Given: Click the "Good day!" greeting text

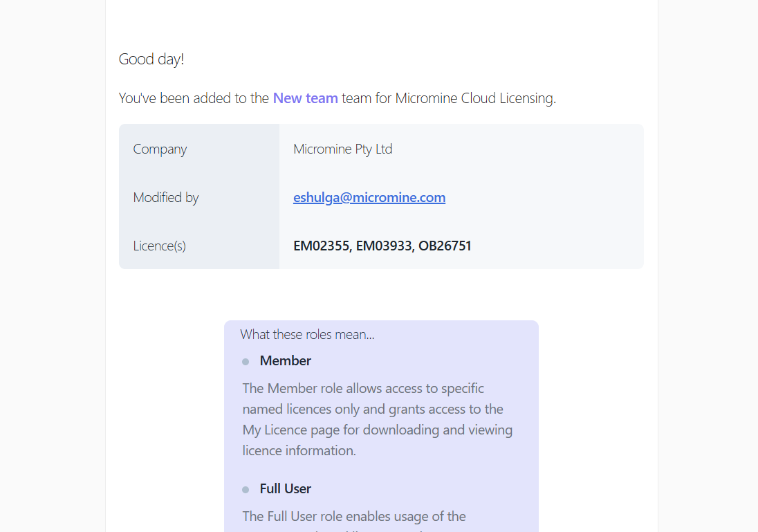Looking at the screenshot, I should 151,59.
